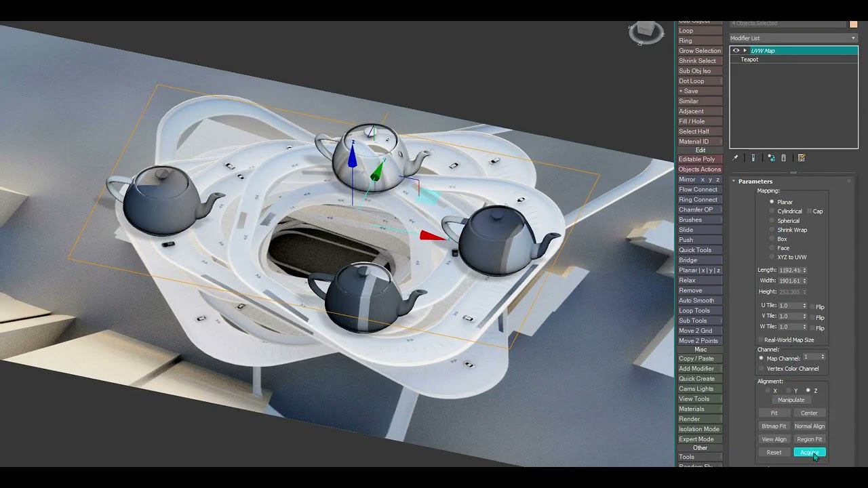
Task: Click Grow Selection in the tools list
Action: pyautogui.click(x=700, y=51)
